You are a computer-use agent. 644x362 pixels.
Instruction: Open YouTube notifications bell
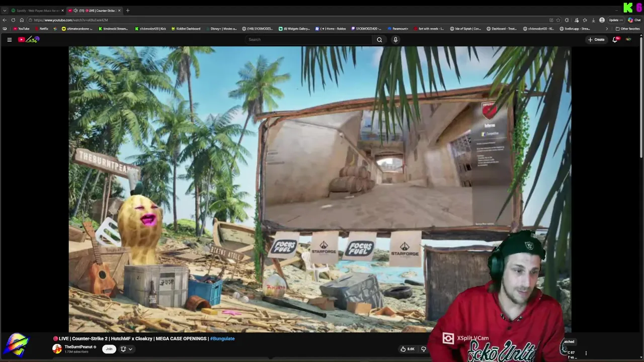pos(615,40)
